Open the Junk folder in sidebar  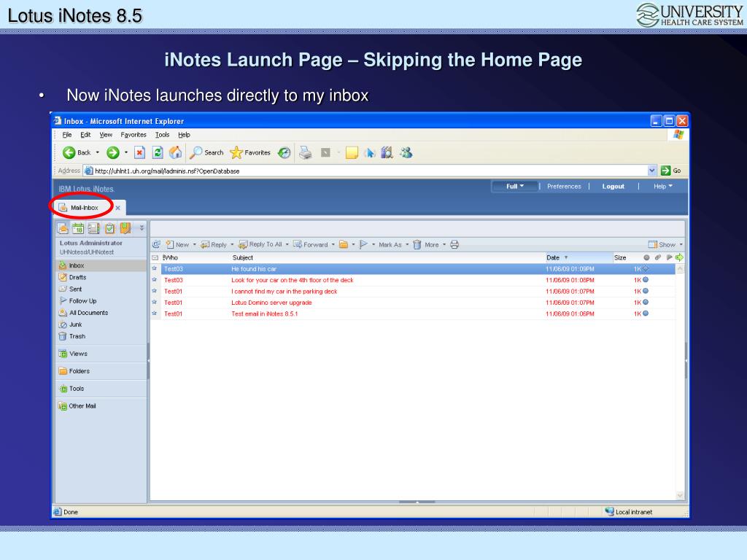(75, 324)
